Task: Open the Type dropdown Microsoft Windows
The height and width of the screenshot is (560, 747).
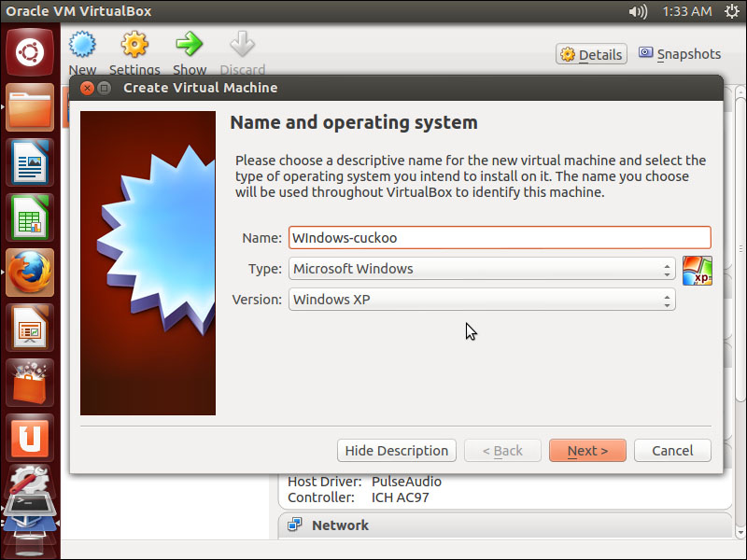Action: pos(482,269)
